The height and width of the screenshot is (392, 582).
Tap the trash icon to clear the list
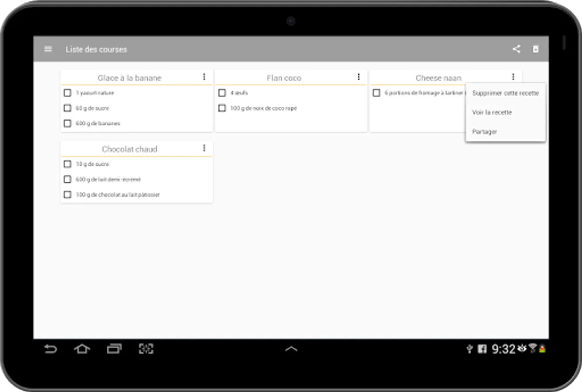coord(536,49)
